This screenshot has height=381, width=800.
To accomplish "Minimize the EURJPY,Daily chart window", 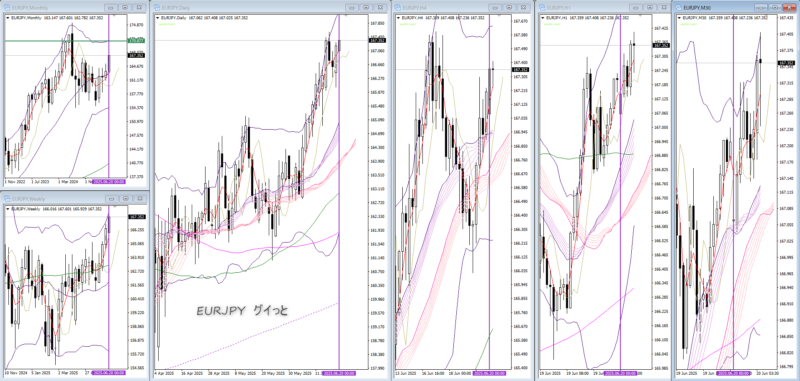I will 352,8.
